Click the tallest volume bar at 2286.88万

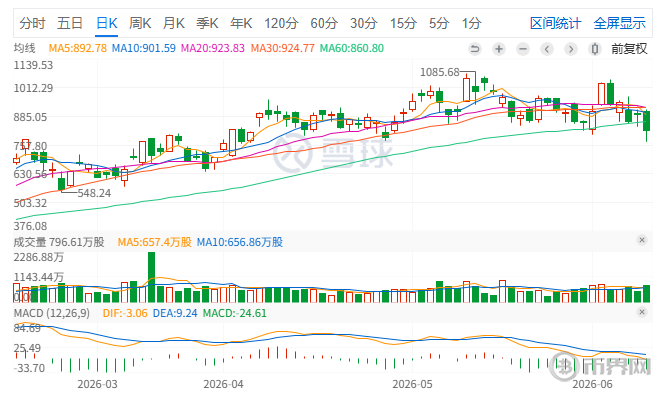[x=151, y=277]
